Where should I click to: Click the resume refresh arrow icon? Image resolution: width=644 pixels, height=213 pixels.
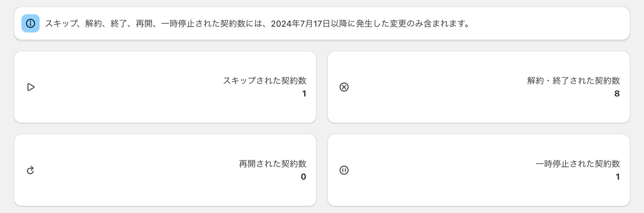click(x=30, y=170)
